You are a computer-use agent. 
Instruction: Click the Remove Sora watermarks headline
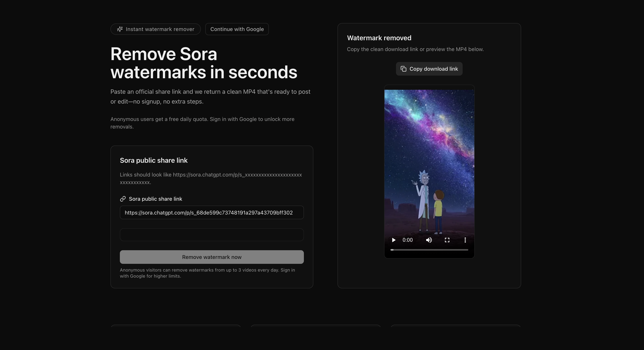point(203,63)
